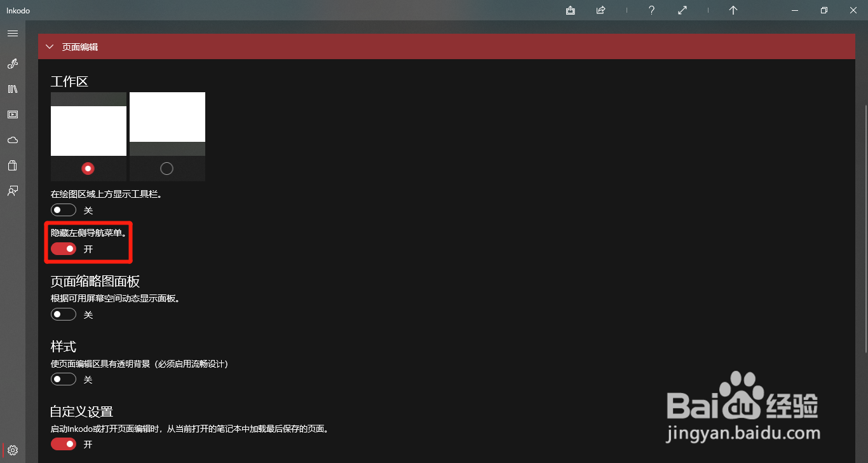The height and width of the screenshot is (463, 868).
Task: Click the vertical scrollbar on right edge
Action: click(x=865, y=229)
